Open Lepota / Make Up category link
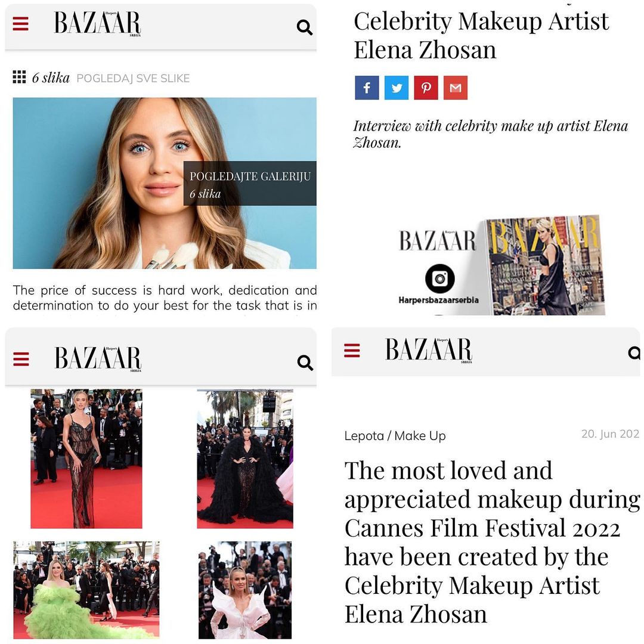 coord(395,436)
